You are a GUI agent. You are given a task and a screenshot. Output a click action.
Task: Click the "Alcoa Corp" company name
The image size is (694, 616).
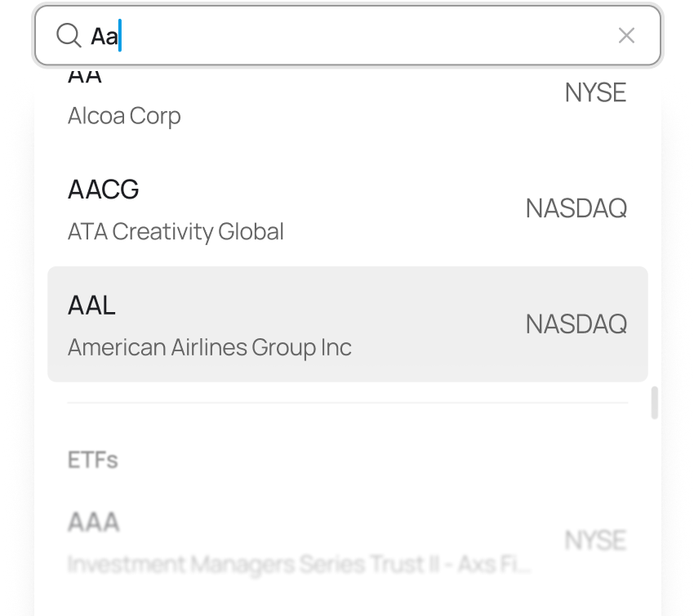124,116
